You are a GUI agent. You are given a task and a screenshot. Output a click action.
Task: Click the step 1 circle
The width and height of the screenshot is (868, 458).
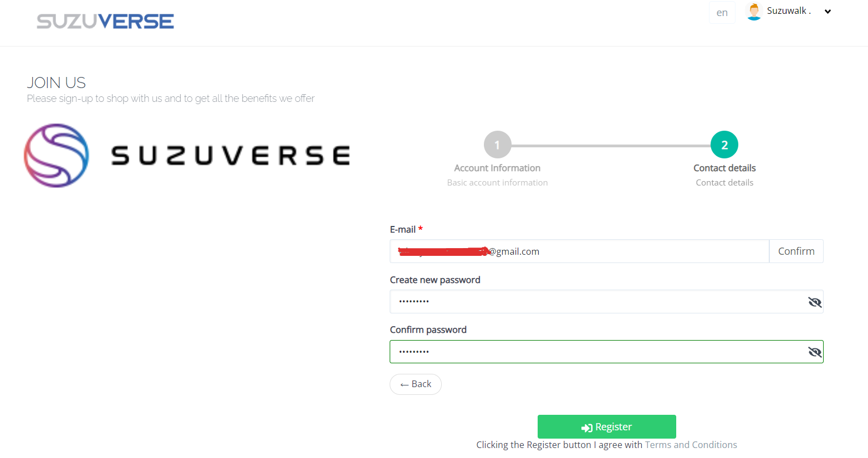pyautogui.click(x=497, y=145)
